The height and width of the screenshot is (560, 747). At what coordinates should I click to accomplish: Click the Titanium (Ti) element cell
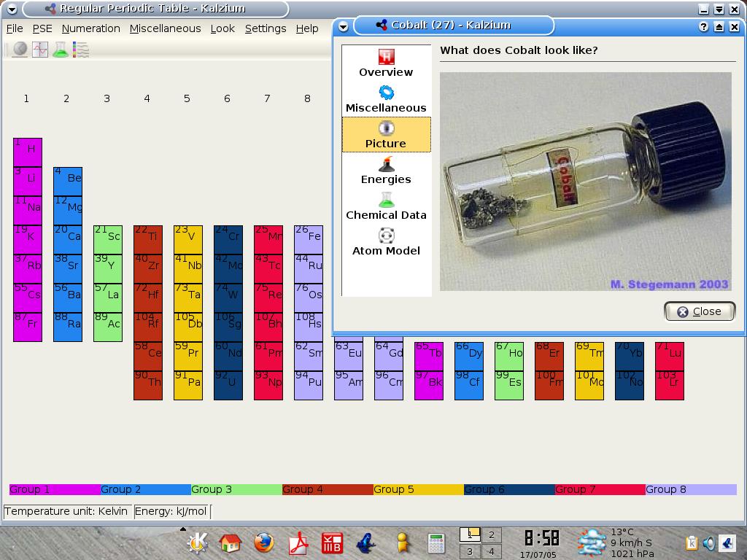point(148,240)
